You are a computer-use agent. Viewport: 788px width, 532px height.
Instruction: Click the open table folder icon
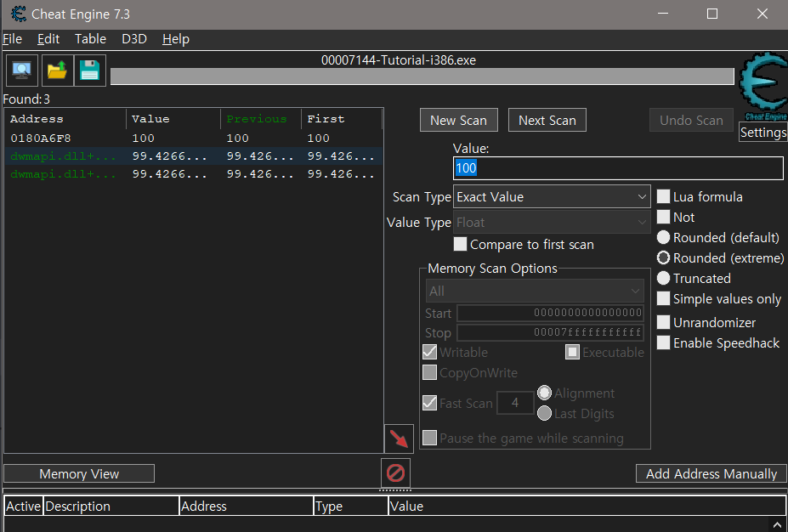56,70
